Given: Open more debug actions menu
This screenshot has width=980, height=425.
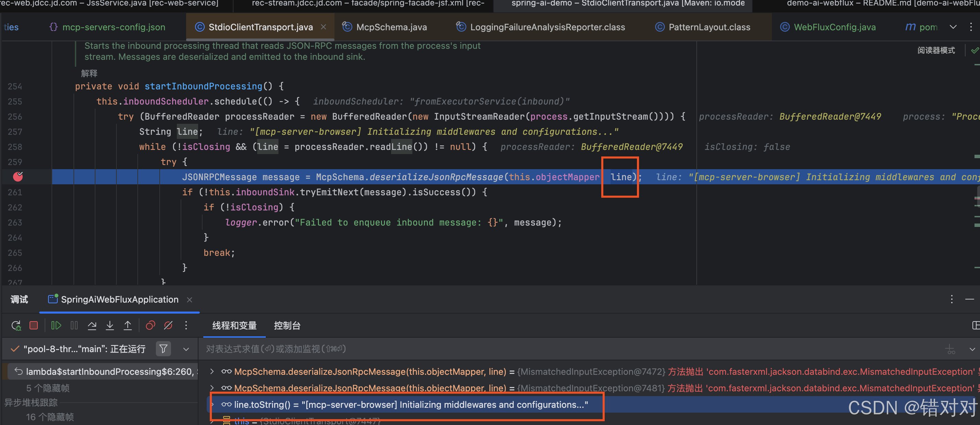Looking at the screenshot, I should (186, 325).
